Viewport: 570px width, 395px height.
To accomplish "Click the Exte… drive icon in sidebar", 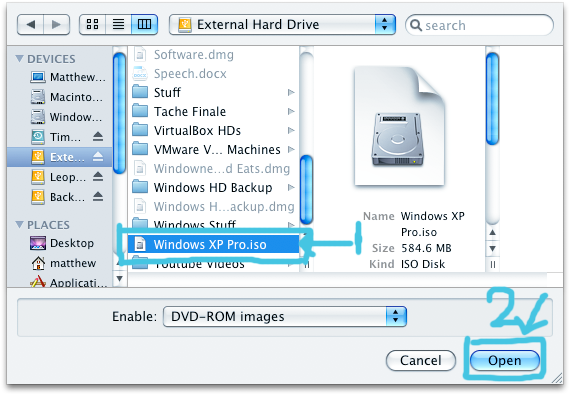I will 38,157.
